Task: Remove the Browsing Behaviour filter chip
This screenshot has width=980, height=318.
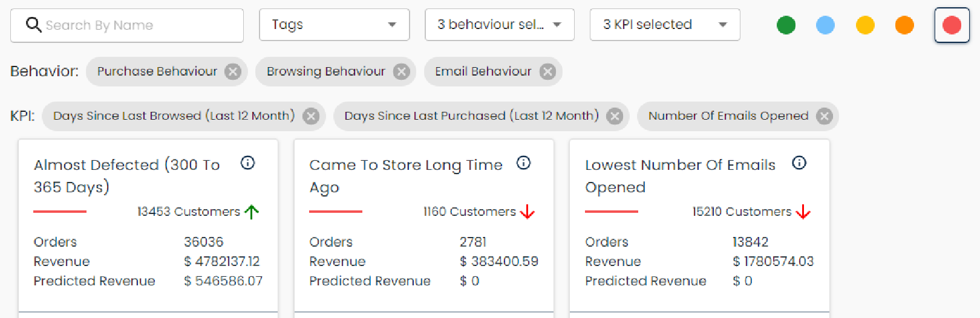Action: (401, 72)
